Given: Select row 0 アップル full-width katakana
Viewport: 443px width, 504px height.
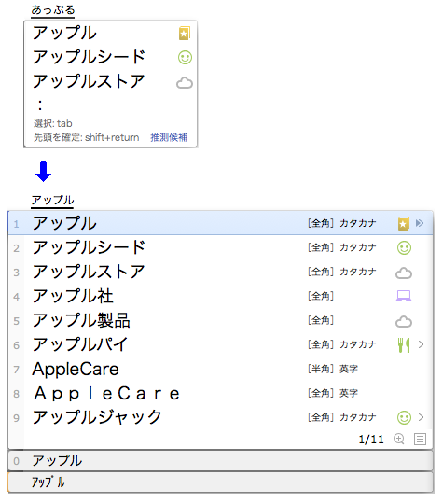Looking at the screenshot, I should coord(220,461).
